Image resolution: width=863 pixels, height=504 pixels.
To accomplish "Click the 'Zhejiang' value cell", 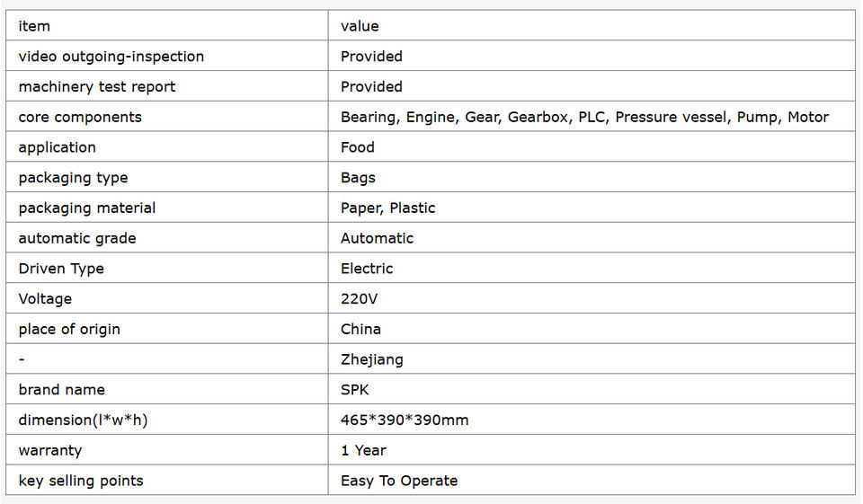I will pyautogui.click(x=371, y=359).
